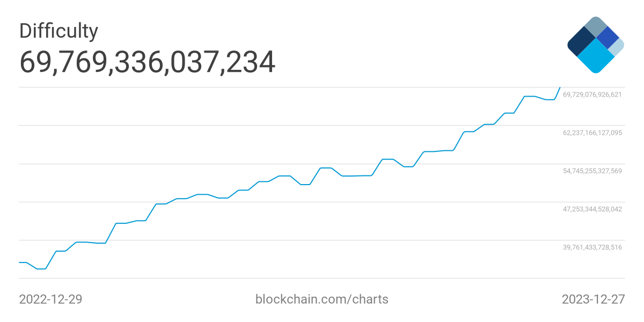
Task: Click the 69,729,076,926,621 y-axis label
Action: pos(592,94)
